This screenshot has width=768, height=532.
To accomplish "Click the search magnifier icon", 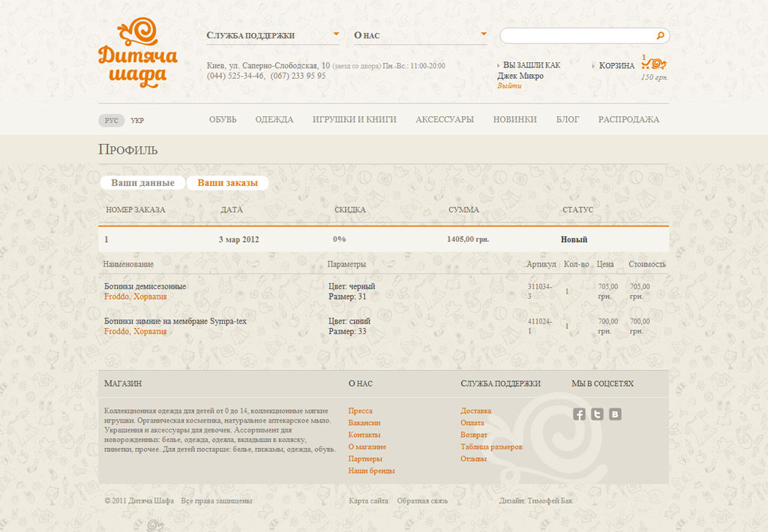I will (660, 36).
